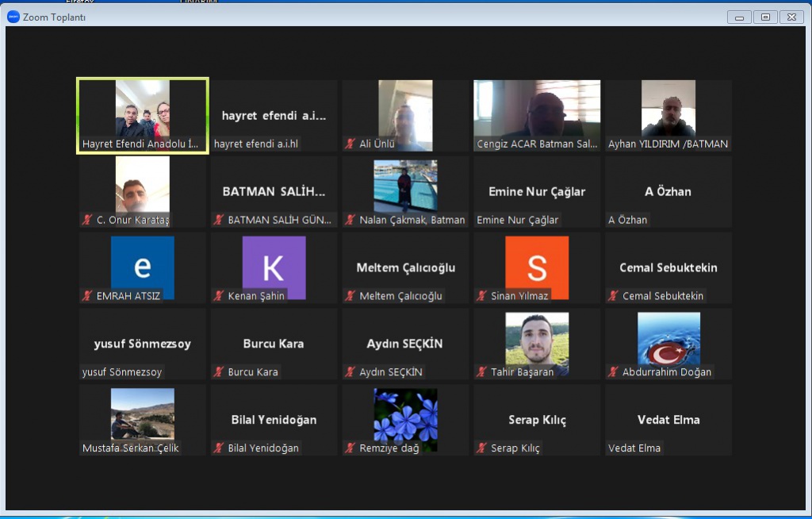812x519 pixels.
Task: Click the Zoom logo in the title bar
Action: click(x=13, y=17)
